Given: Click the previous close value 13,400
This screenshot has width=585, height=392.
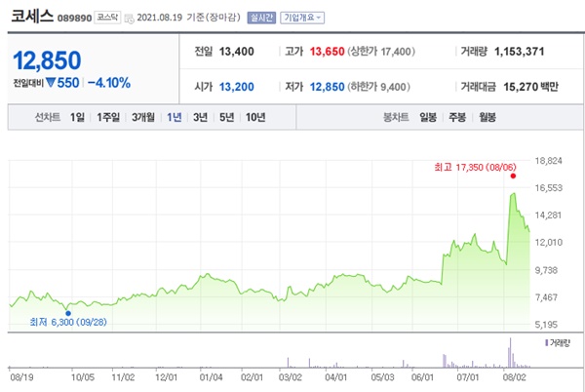Looking at the screenshot, I should (x=237, y=52).
